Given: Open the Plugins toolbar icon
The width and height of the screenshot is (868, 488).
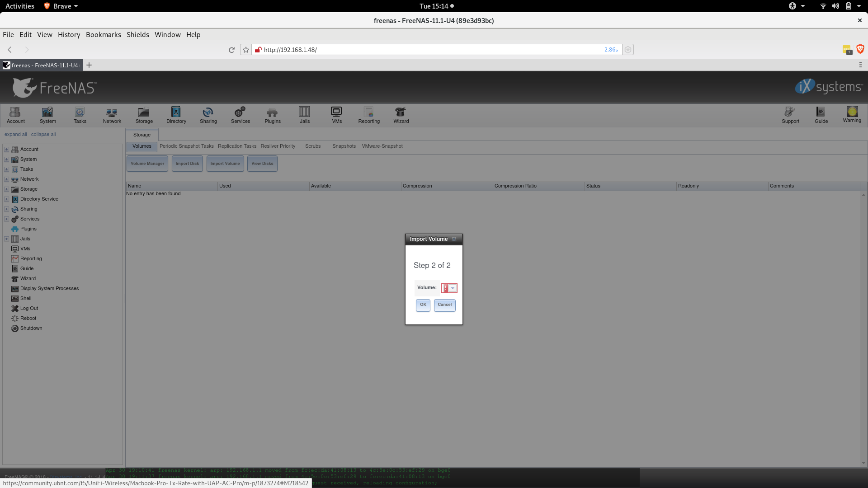Looking at the screenshot, I should pyautogui.click(x=273, y=115).
